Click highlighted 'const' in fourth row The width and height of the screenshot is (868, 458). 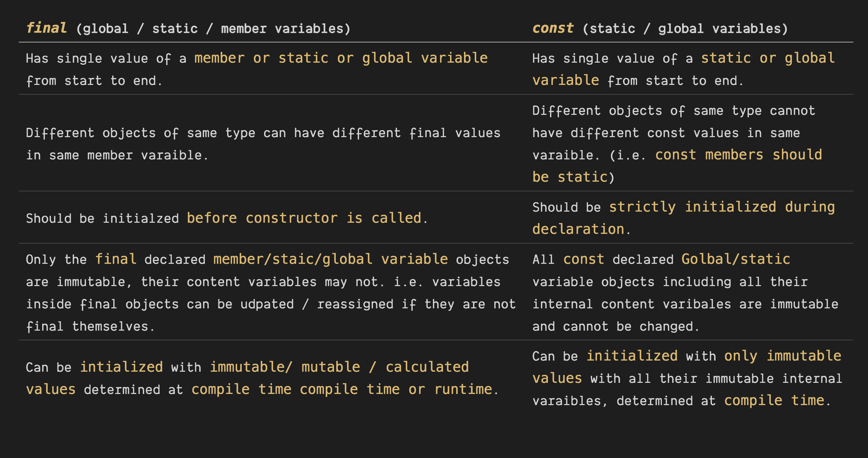coord(583,259)
